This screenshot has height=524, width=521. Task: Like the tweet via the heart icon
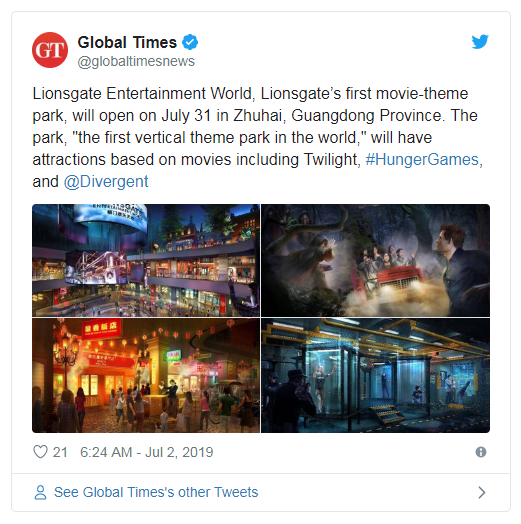[x=40, y=452]
